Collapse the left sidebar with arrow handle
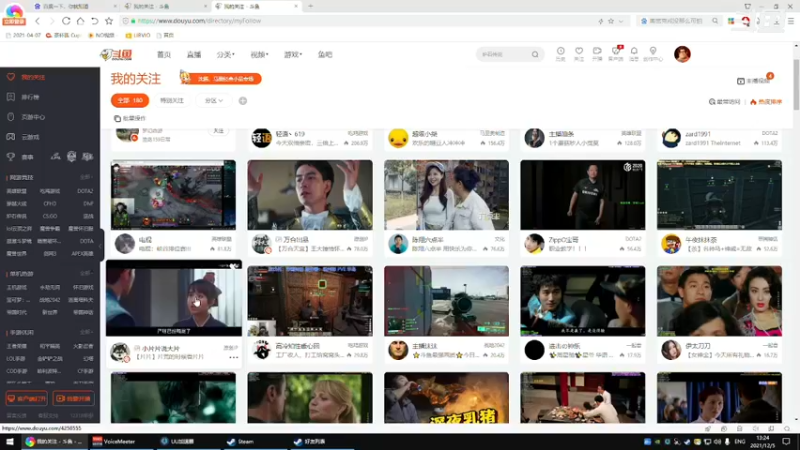 [x=101, y=246]
